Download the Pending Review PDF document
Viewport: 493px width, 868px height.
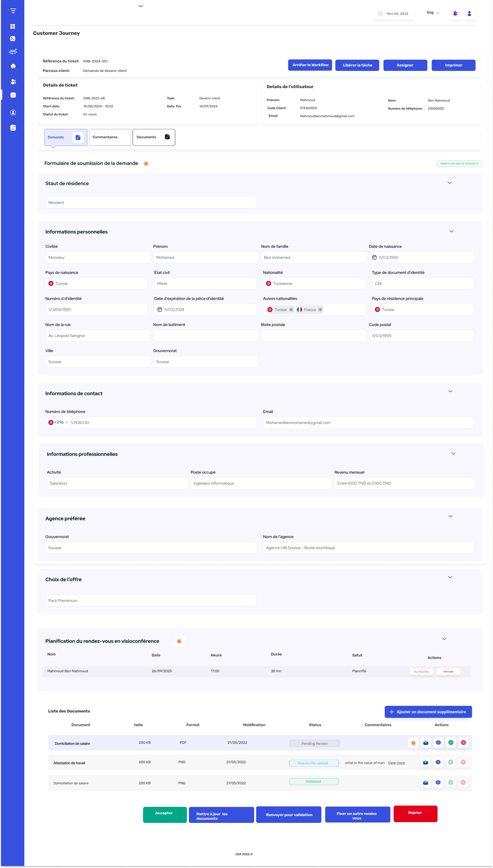tap(426, 742)
